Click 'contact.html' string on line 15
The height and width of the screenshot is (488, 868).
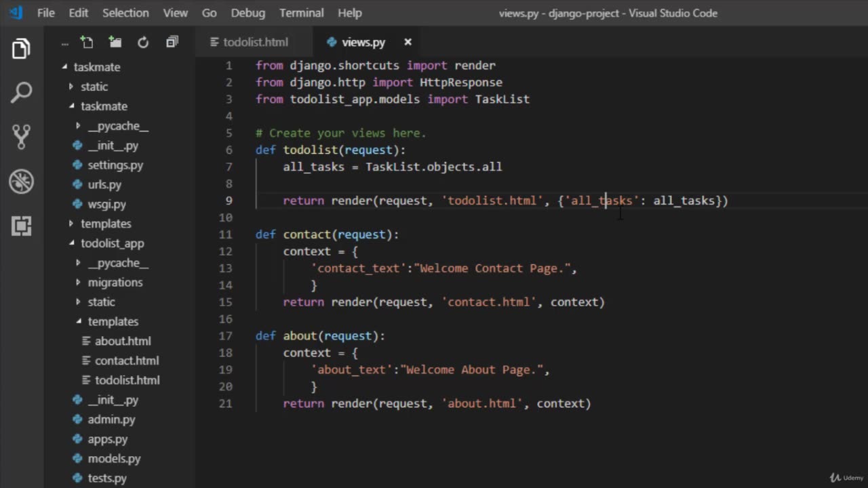point(489,302)
